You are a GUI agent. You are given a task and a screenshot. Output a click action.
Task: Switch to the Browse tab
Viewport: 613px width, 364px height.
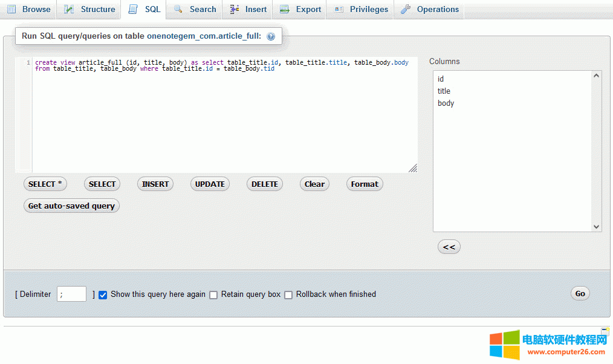(x=28, y=9)
